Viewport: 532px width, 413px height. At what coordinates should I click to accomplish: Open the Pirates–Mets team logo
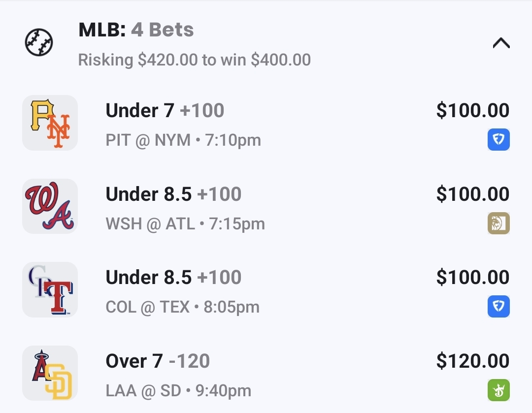(x=50, y=123)
